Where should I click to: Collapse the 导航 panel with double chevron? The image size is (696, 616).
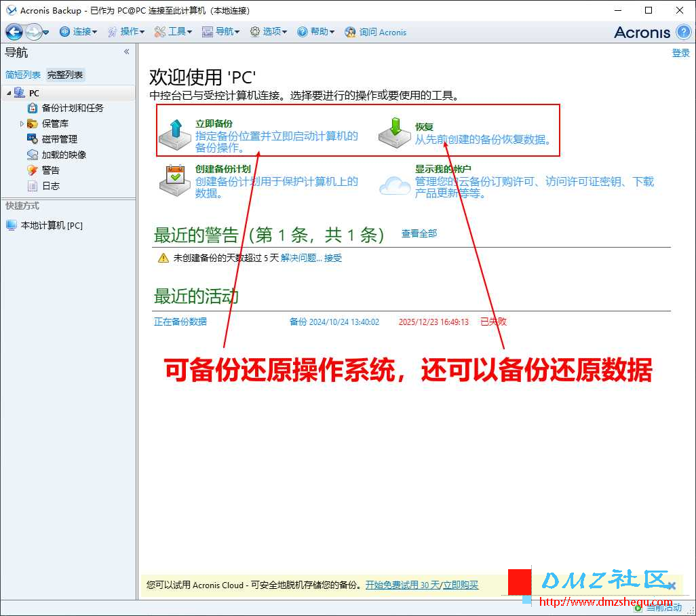(126, 52)
